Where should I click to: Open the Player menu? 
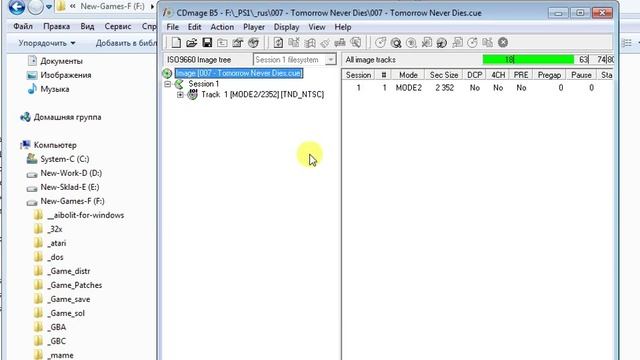click(254, 27)
